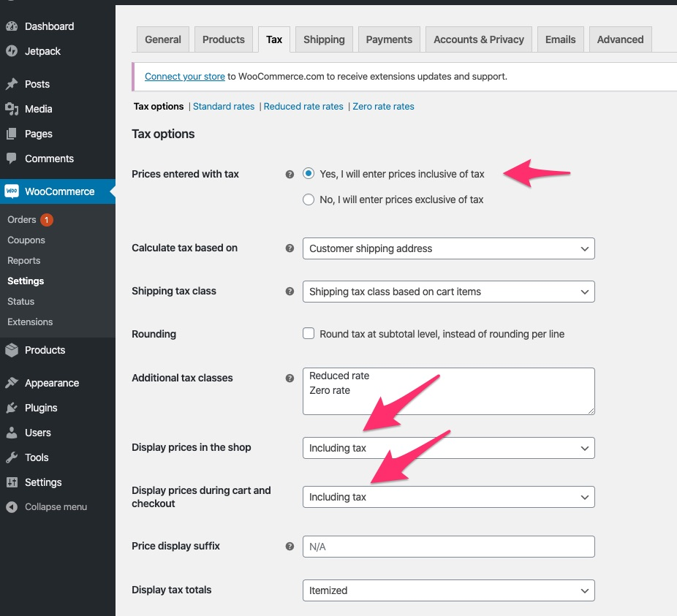677x616 pixels.
Task: Switch to the Products settings tab
Action: 224,39
